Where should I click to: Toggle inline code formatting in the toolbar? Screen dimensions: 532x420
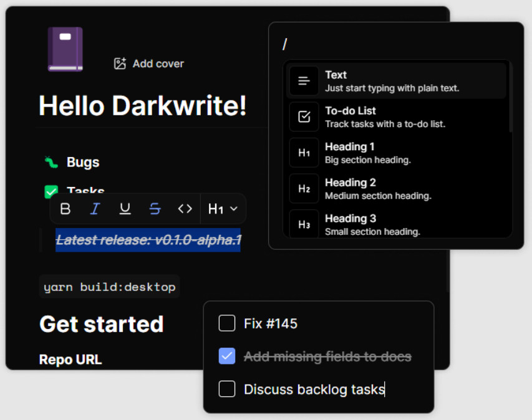click(185, 209)
